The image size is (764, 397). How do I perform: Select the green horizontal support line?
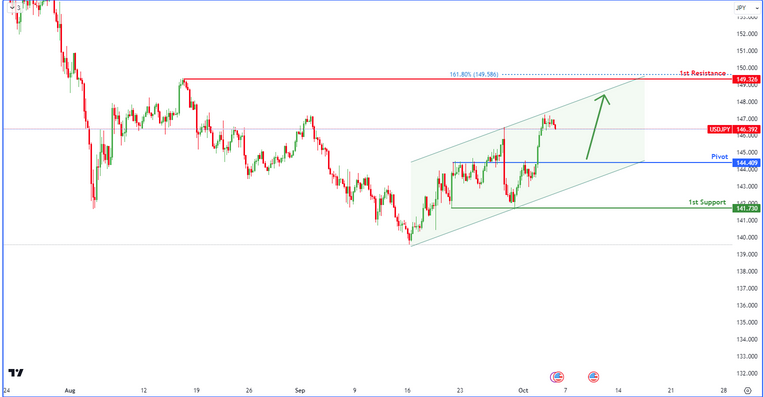click(x=592, y=208)
